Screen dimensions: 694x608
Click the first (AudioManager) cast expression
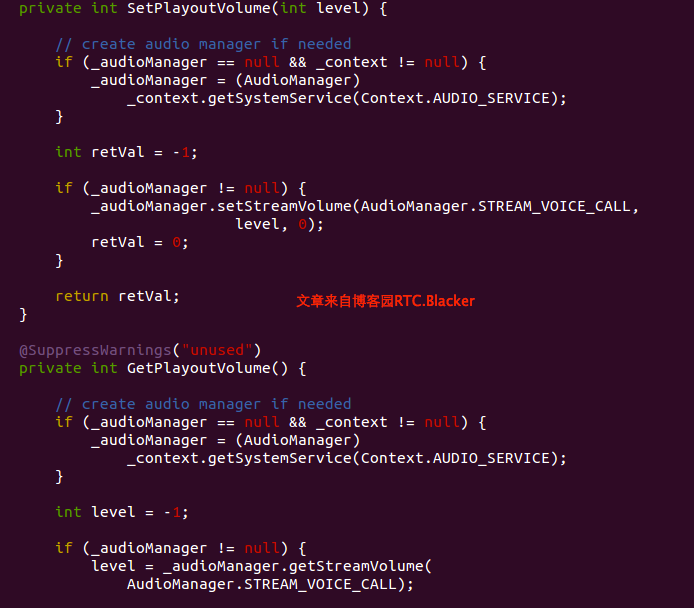(x=298, y=80)
